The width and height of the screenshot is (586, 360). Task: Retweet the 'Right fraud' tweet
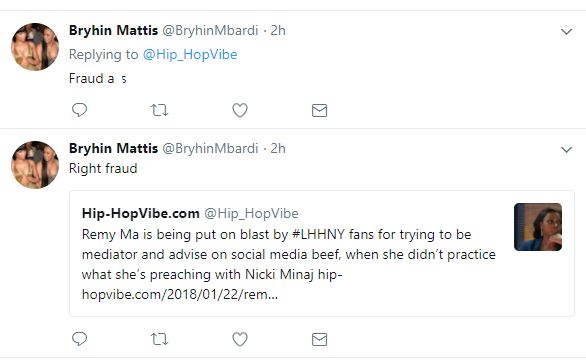pyautogui.click(x=159, y=339)
